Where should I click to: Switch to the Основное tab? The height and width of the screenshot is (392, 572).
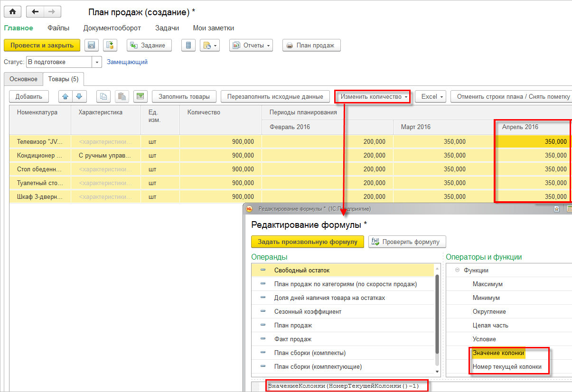coord(23,79)
